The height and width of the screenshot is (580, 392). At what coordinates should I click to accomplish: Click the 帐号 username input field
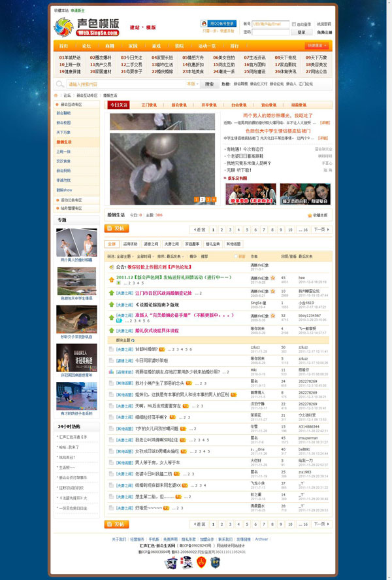coord(270,24)
